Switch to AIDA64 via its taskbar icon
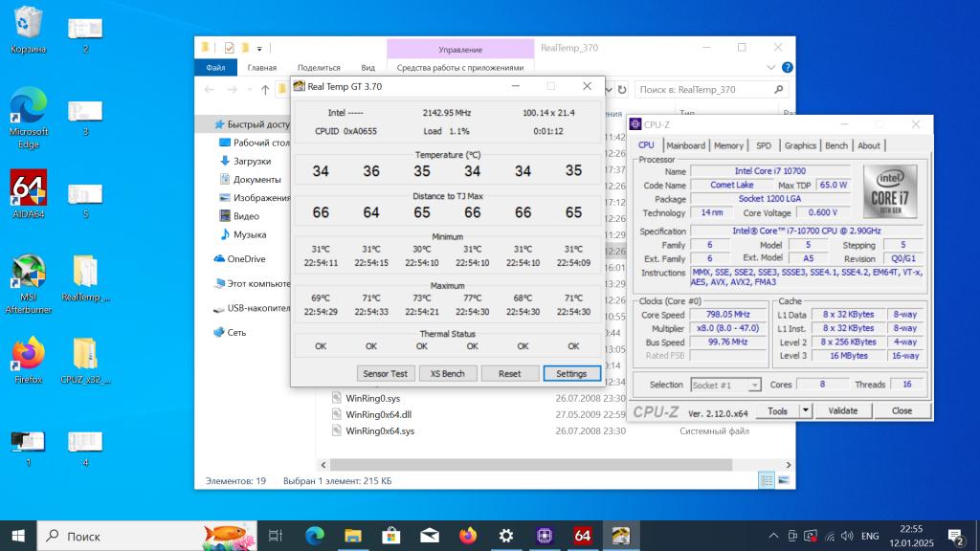Image resolution: width=980 pixels, height=551 pixels. click(583, 536)
